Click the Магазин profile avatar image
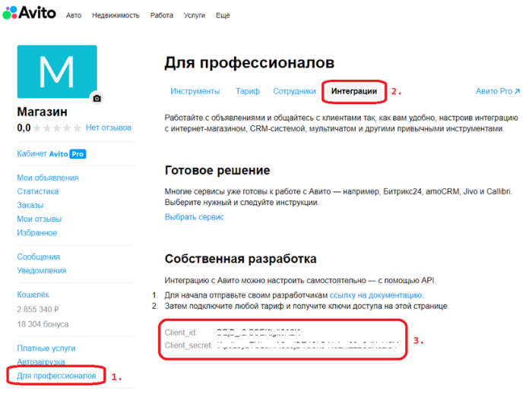532x394 pixels. pos(56,71)
